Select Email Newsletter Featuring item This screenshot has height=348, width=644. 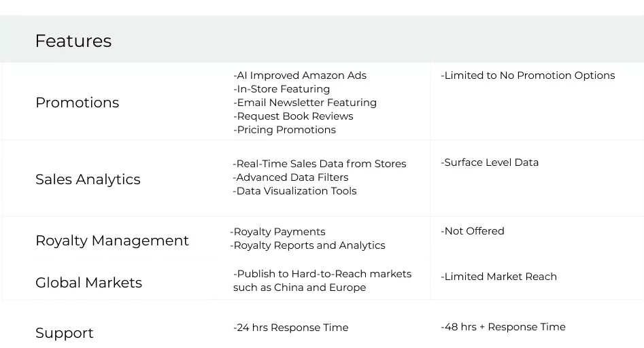pyautogui.click(x=305, y=103)
